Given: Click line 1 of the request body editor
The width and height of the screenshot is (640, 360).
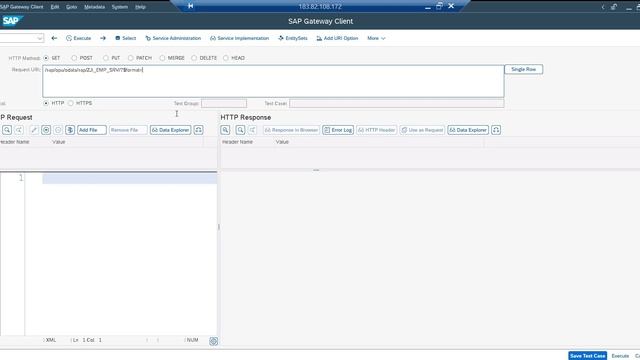Looking at the screenshot, I should [x=130, y=178].
